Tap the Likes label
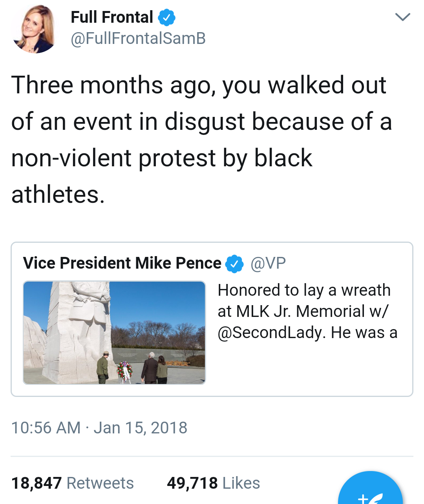424x504 pixels. coord(241,483)
